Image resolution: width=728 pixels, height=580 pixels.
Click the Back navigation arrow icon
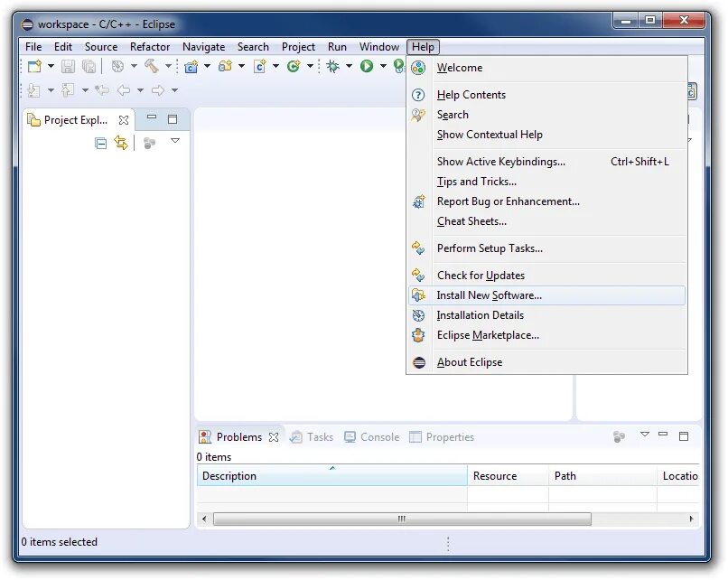pos(124,90)
